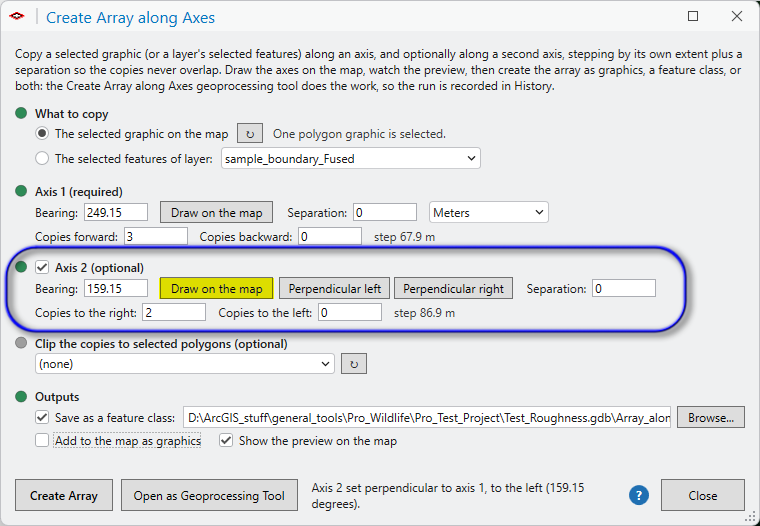Click 'Clip the copies to selected polygons' heading
The image size is (760, 526).
(161, 344)
